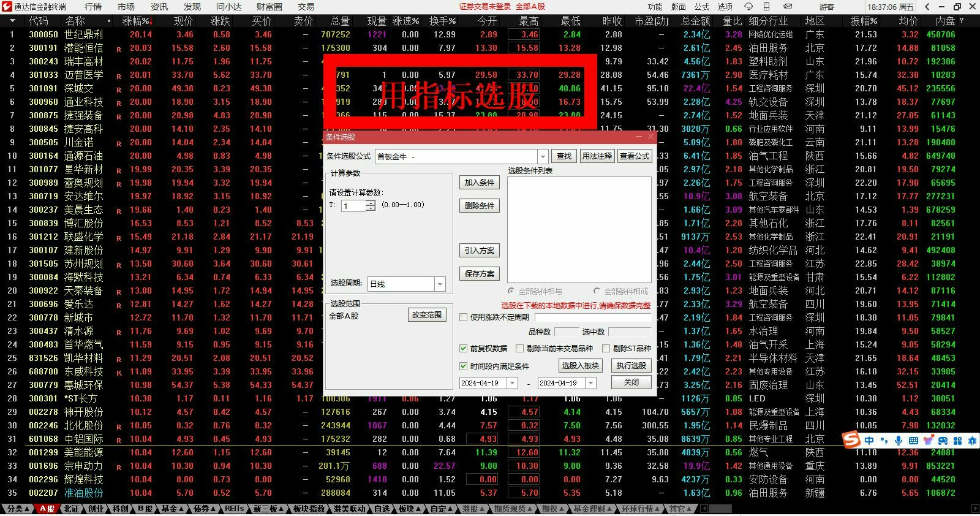Click Sogou voice input microphone icon

(x=899, y=441)
